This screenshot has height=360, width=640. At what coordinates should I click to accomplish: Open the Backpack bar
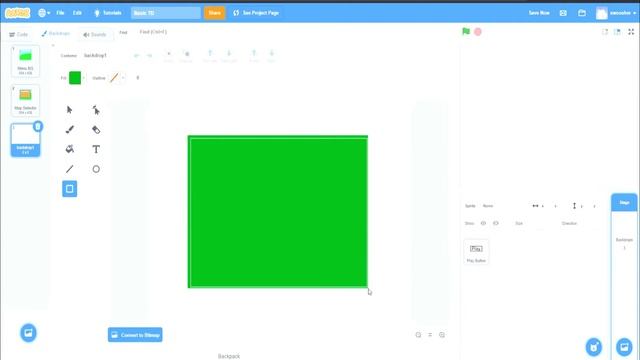pos(229,356)
